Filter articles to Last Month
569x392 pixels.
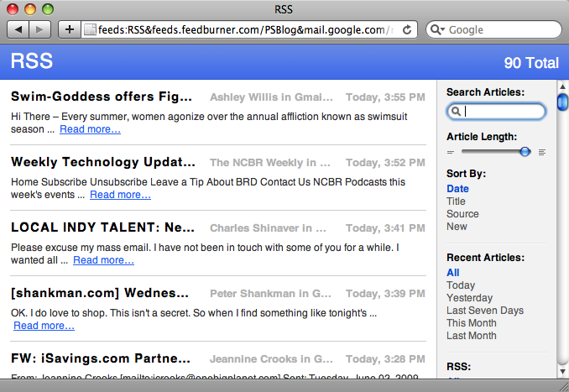point(471,336)
